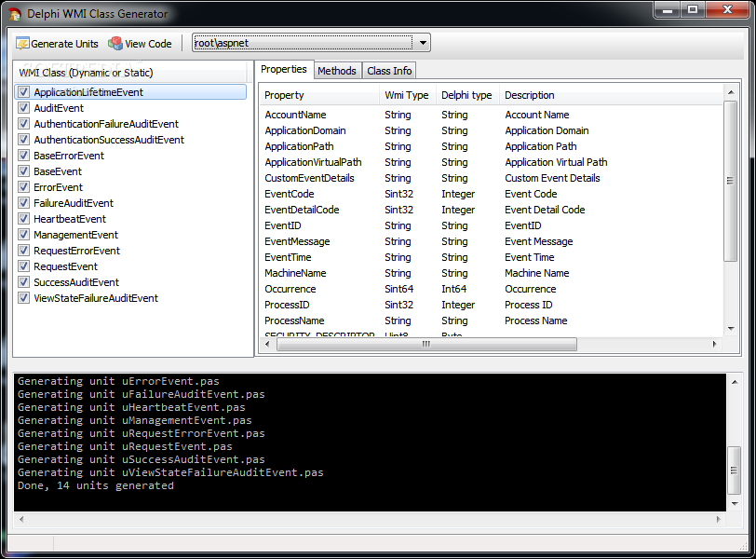
Task: Click log console scroll down arrow
Action: pyautogui.click(x=735, y=503)
